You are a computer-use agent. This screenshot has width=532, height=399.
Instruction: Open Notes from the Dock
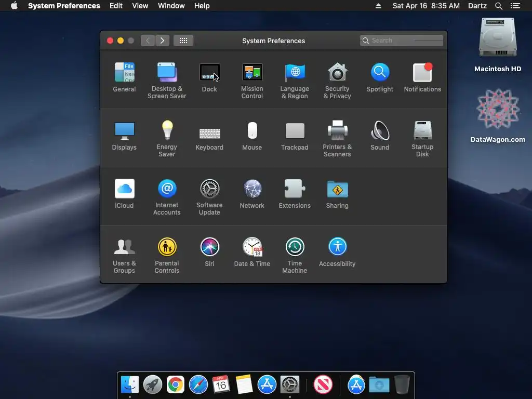pyautogui.click(x=244, y=384)
